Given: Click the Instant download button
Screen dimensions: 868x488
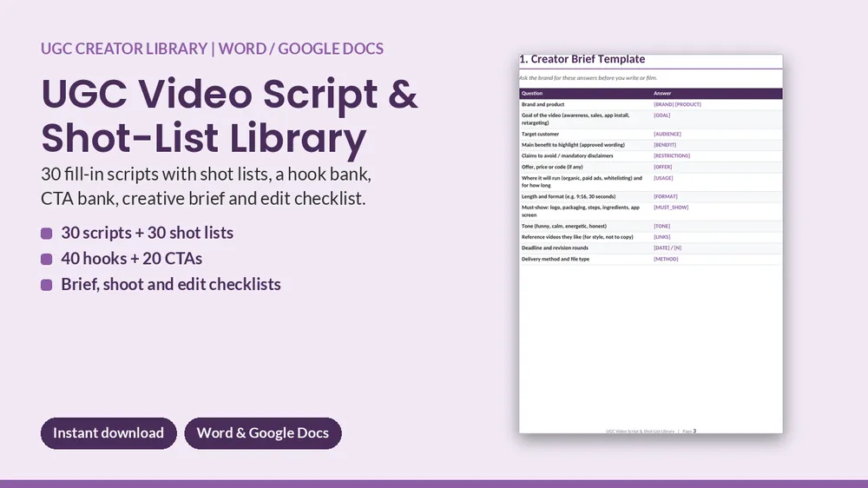Looking at the screenshot, I should point(108,433).
